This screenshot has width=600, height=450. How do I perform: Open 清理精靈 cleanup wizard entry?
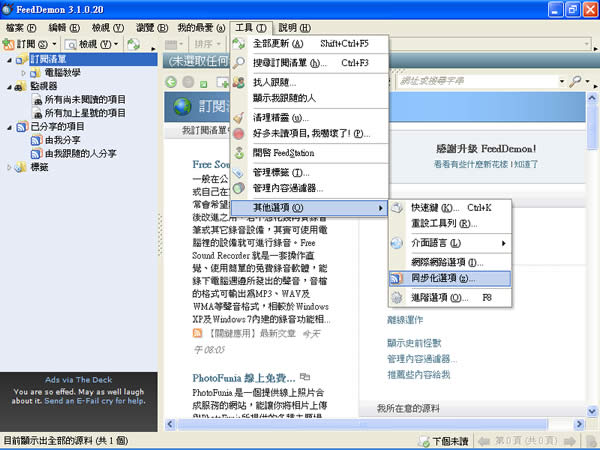pyautogui.click(x=310, y=117)
